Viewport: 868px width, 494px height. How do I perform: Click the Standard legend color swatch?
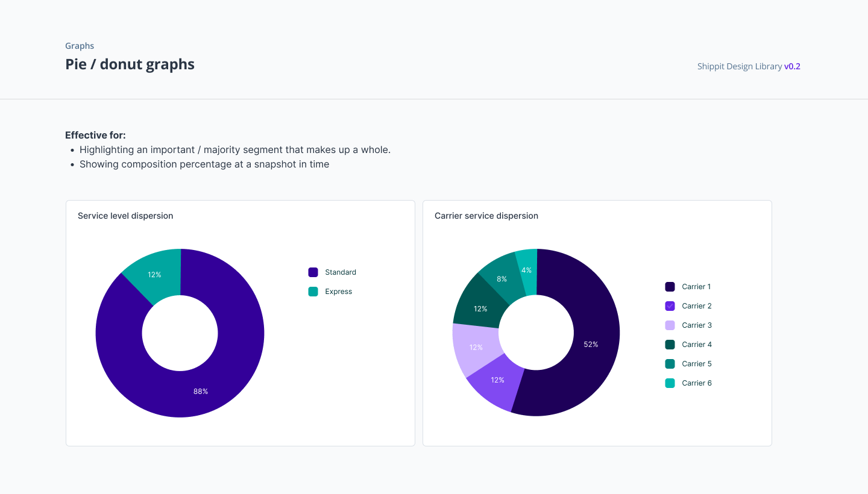tap(313, 272)
